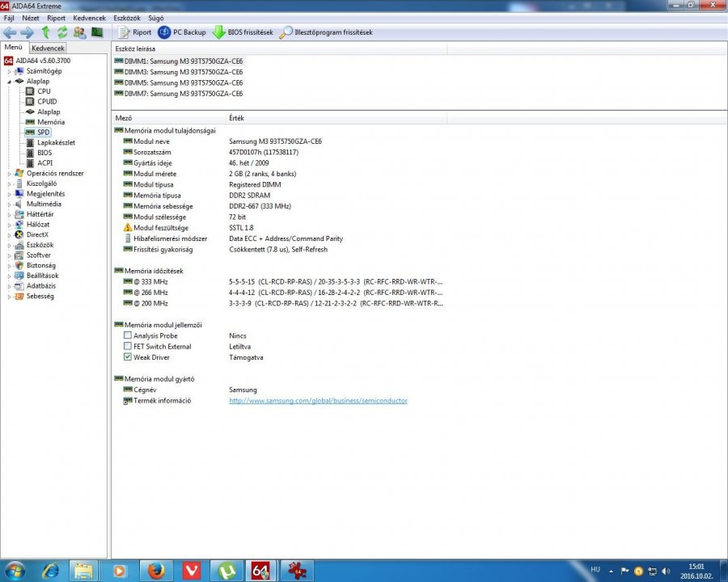The height and width of the screenshot is (582, 728).
Task: Refresh the page with green arrows icon
Action: point(62,32)
